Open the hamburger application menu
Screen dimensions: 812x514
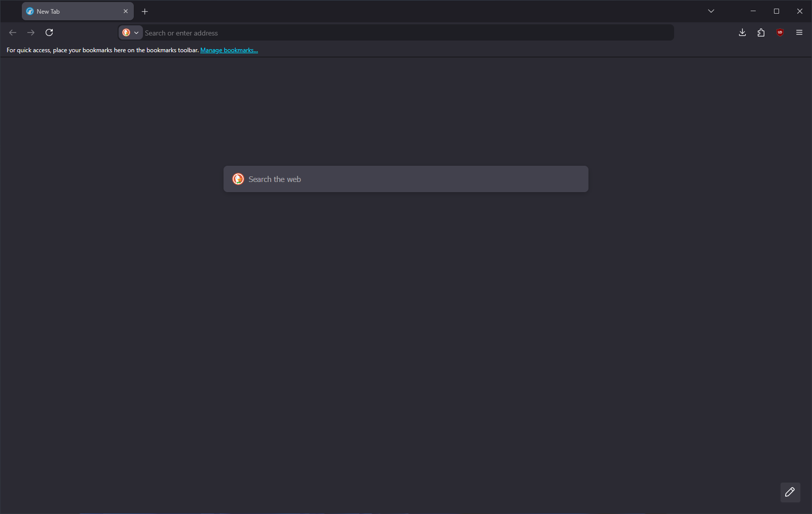[x=799, y=32]
